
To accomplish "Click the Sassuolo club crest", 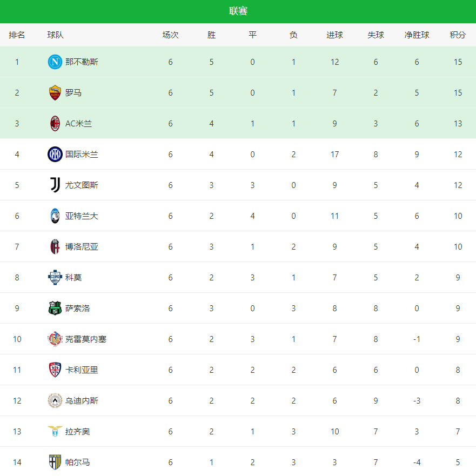I will point(55,309).
